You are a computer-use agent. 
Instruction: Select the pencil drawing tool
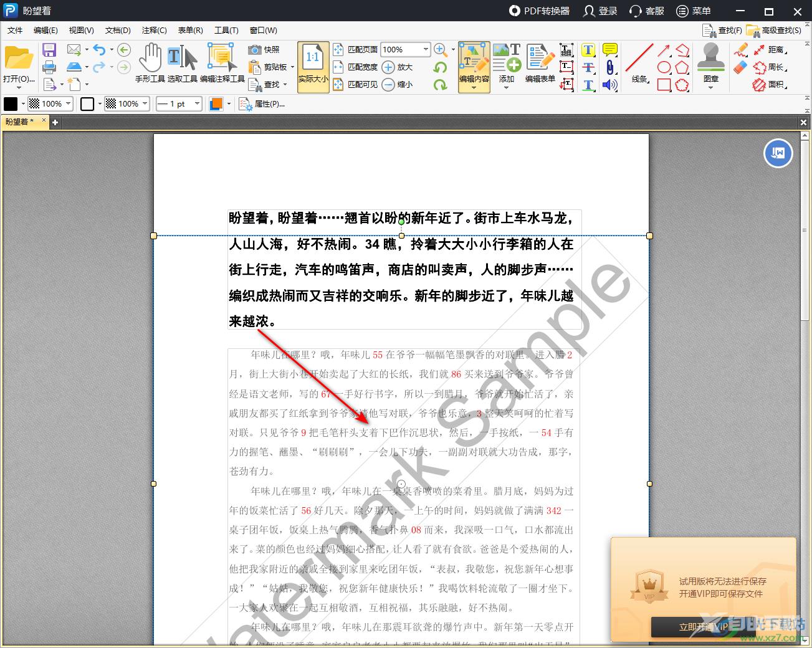point(740,50)
